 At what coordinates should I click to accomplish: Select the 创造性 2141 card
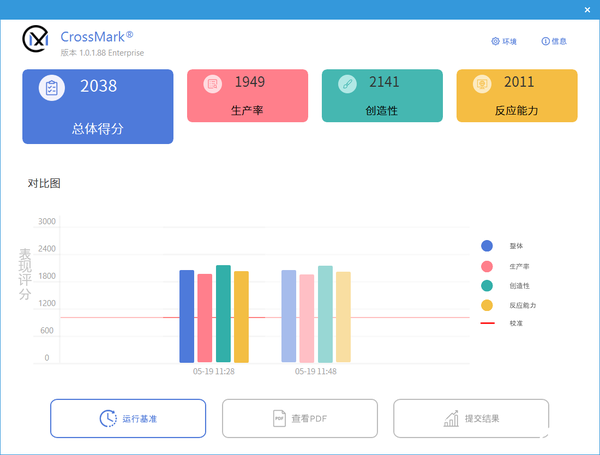click(x=382, y=96)
